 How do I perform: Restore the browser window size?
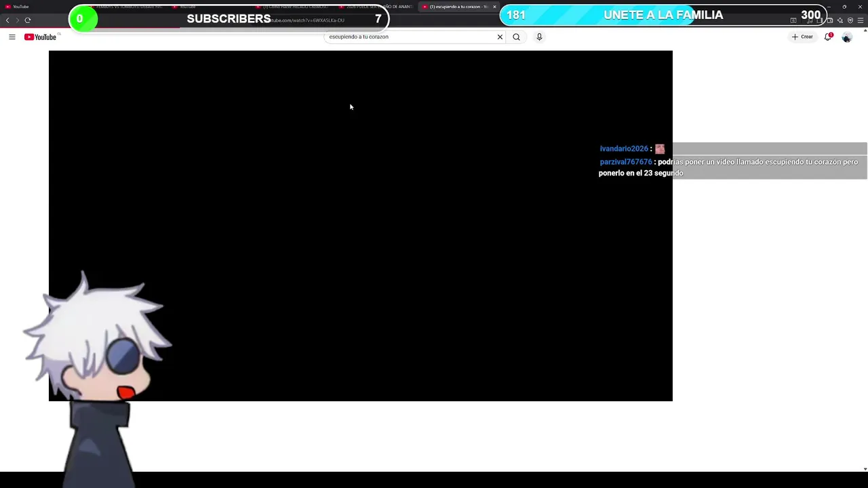pos(844,7)
